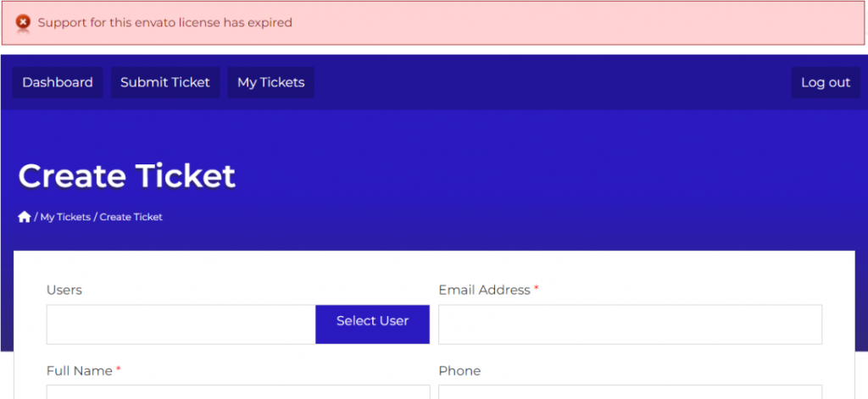
Task: Click the red asterisk beside Email Address
Action: coord(537,289)
